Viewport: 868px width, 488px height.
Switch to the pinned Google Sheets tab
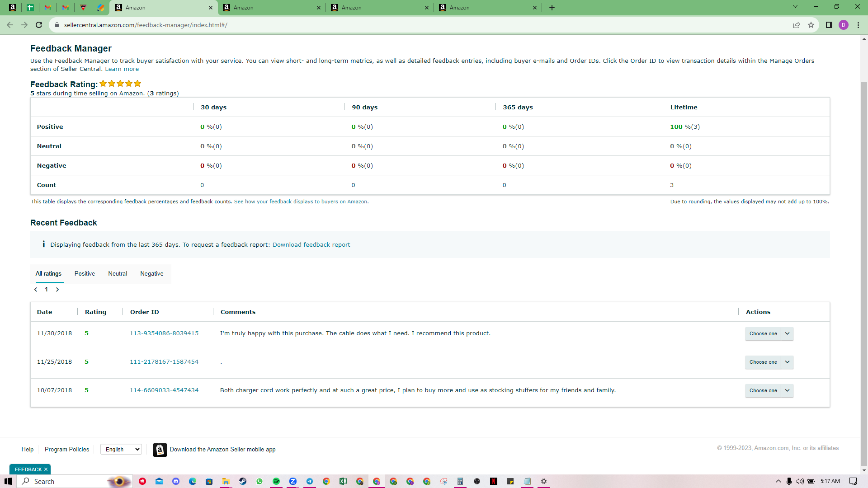tap(30, 8)
